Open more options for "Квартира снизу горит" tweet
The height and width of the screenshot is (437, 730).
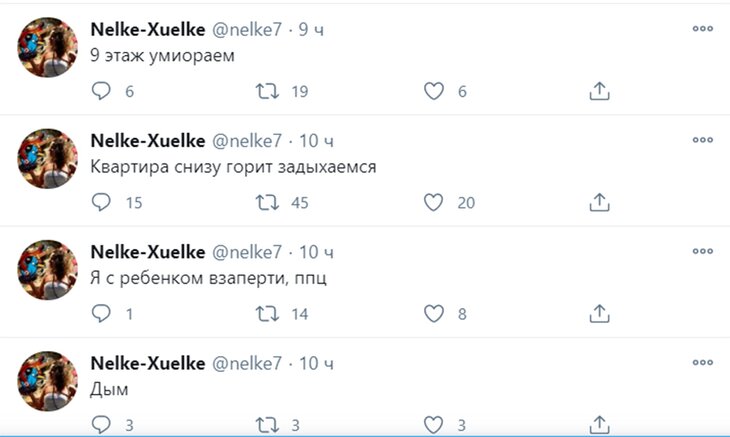pyautogui.click(x=702, y=138)
